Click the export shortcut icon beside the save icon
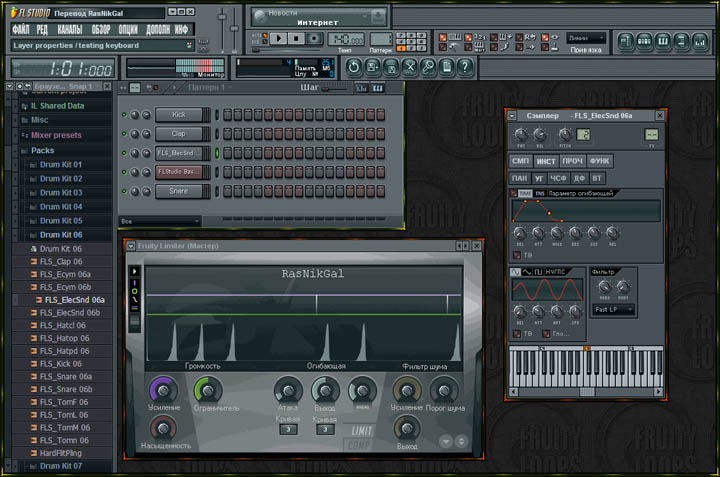Viewport: 720px width, 477px height. [391, 67]
